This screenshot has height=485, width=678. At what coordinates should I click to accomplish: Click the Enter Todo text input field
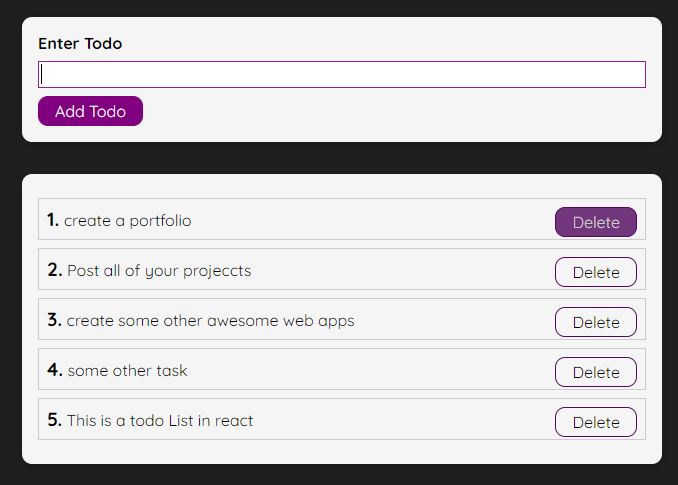341,75
